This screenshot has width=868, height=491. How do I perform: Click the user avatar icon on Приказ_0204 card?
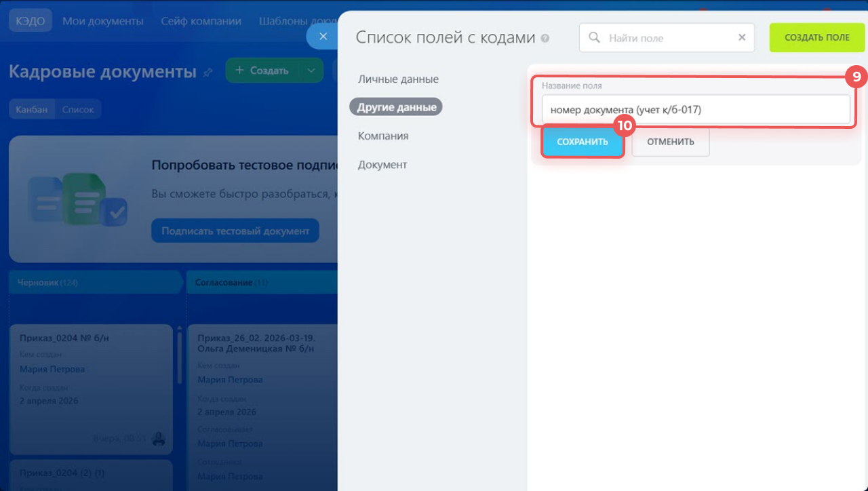[159, 439]
